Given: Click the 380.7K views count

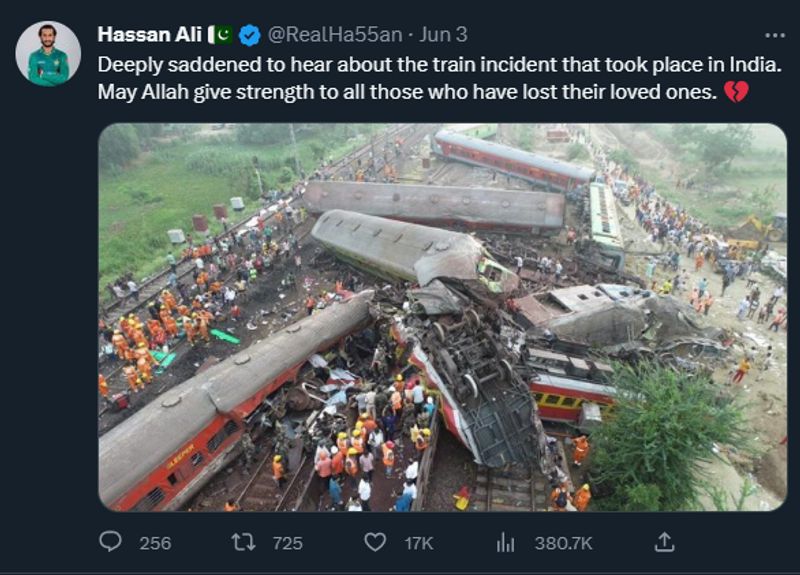Looking at the screenshot, I should [563, 543].
